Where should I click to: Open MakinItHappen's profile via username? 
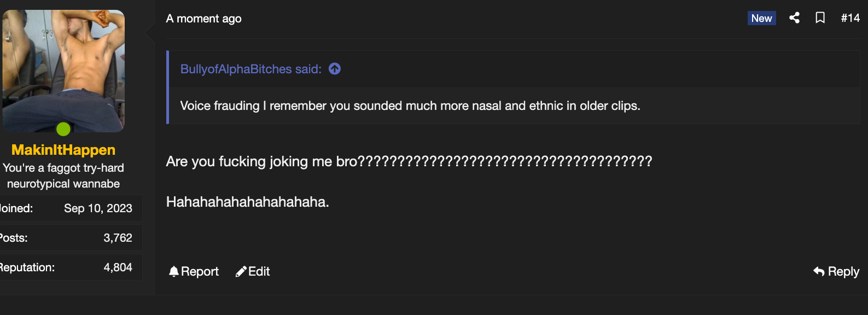[x=63, y=150]
